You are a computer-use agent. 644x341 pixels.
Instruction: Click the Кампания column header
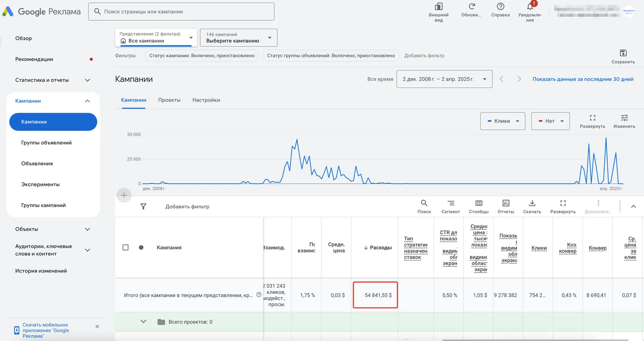coord(169,248)
